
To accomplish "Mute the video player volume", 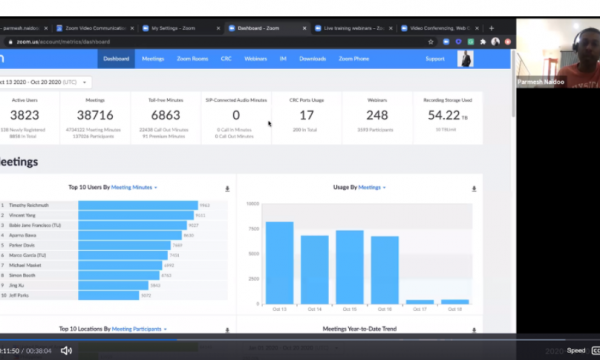I will click(66, 350).
